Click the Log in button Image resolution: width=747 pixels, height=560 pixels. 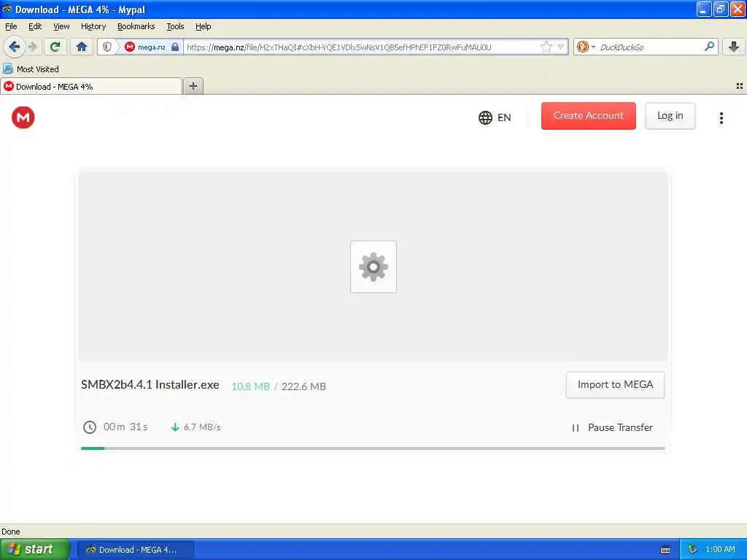coord(670,116)
